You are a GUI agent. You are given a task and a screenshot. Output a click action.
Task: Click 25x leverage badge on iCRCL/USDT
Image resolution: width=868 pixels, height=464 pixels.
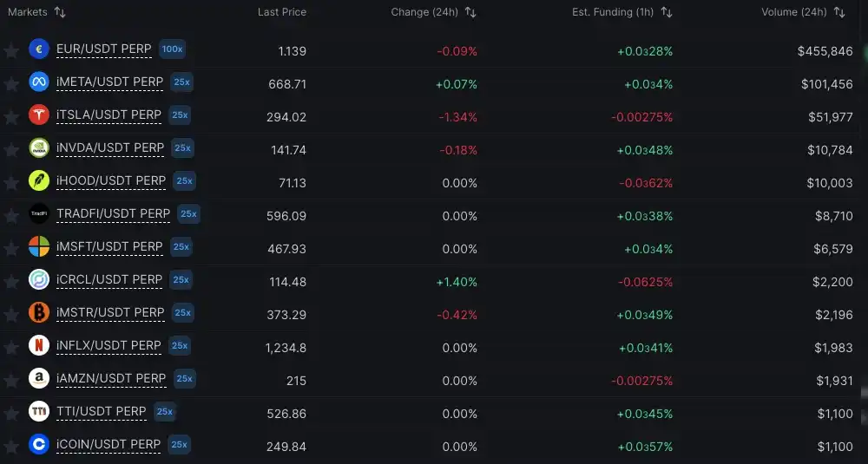point(181,279)
